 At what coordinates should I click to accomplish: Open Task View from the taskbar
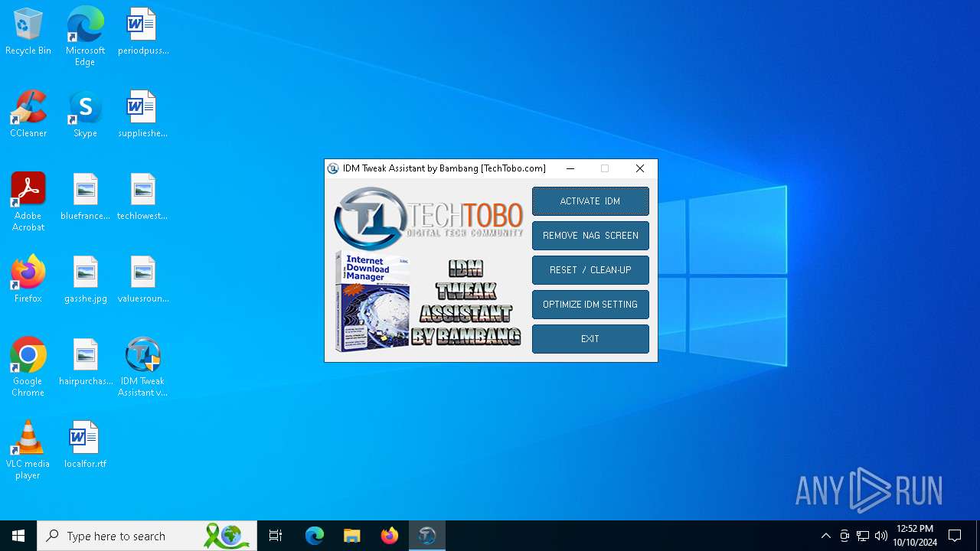click(276, 536)
